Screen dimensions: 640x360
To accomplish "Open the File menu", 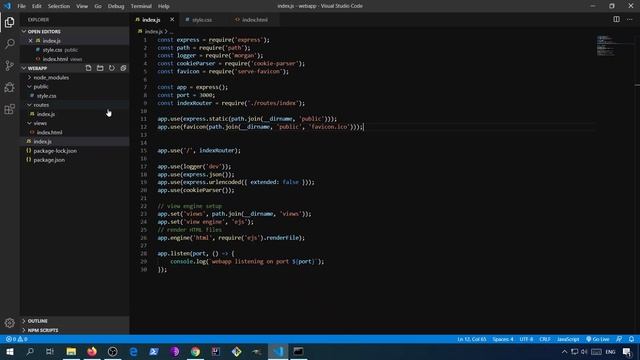I will 21,6.
